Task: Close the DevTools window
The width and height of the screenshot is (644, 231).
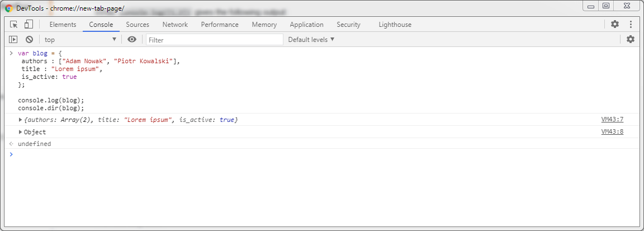Action: (x=628, y=6)
